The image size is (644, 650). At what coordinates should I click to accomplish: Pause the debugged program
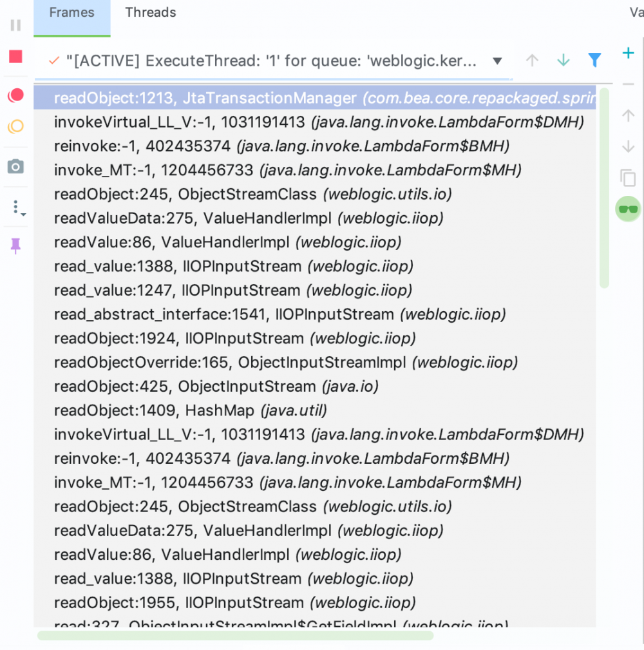(15, 26)
